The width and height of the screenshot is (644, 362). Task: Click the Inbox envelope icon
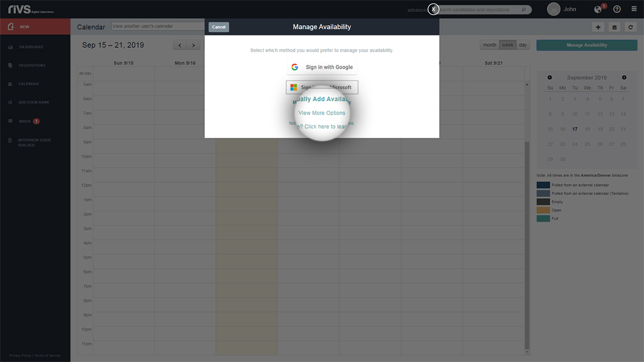coord(11,121)
